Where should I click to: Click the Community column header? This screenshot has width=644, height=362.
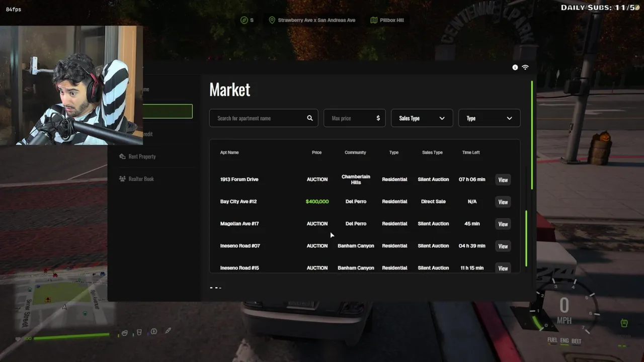355,152
